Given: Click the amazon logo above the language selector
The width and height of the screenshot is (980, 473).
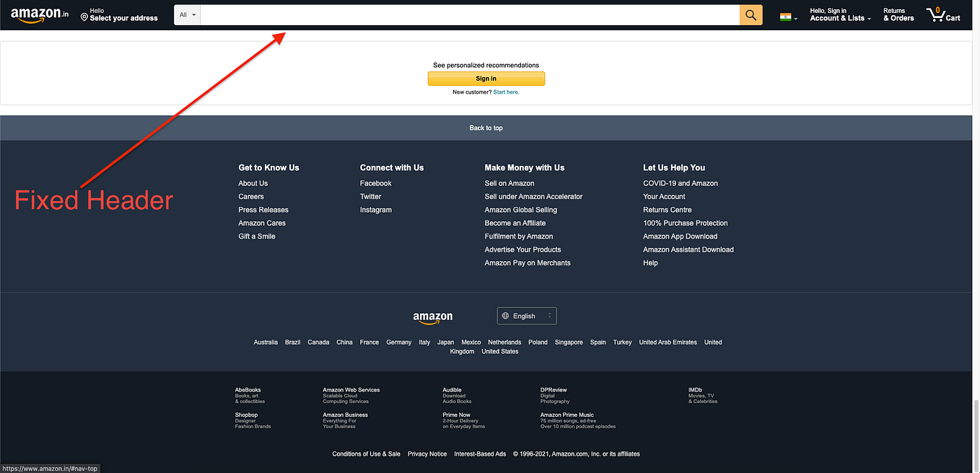Looking at the screenshot, I should 432,317.
